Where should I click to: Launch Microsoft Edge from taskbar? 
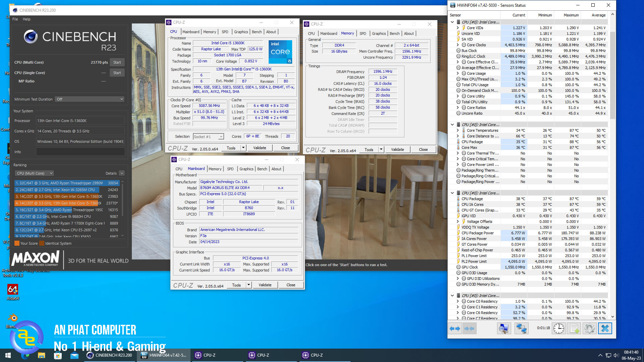tap(25, 355)
